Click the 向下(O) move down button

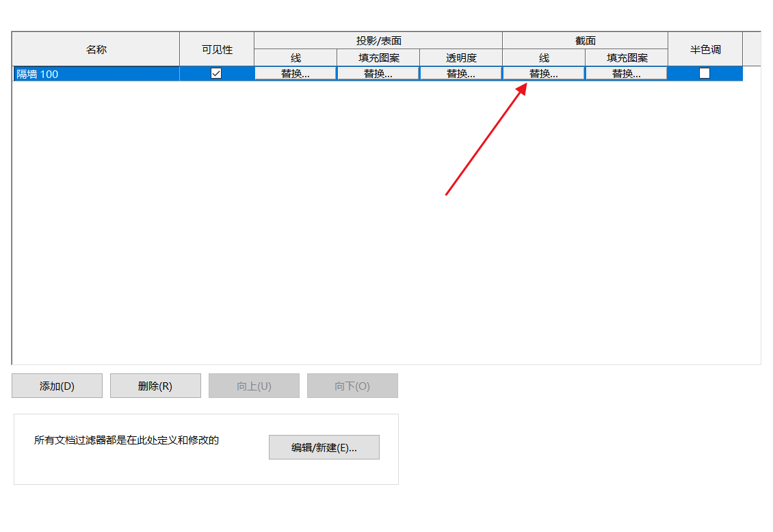352,386
